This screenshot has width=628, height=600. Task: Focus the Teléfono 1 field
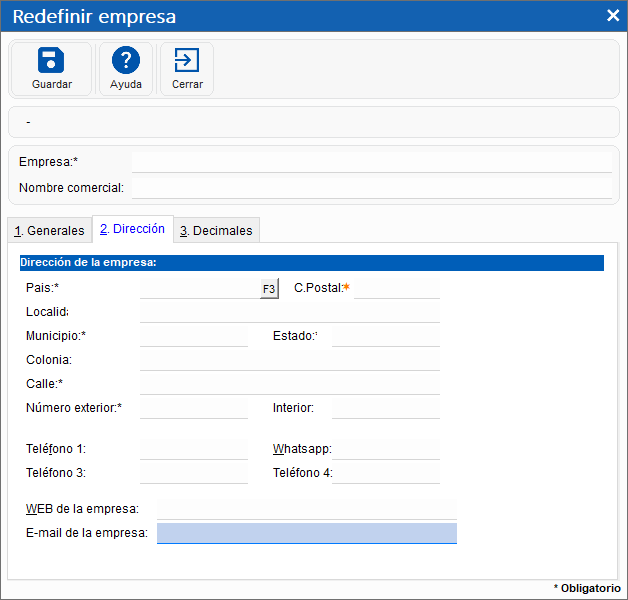[194, 449]
